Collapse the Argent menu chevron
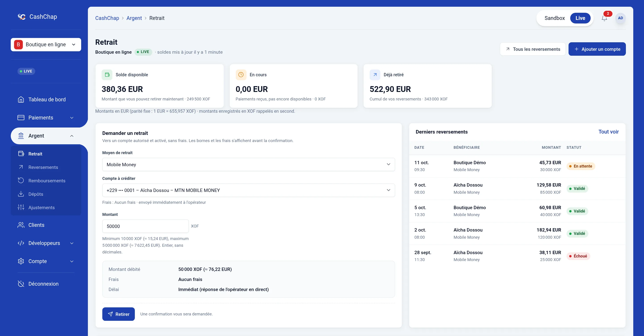 coord(72,136)
